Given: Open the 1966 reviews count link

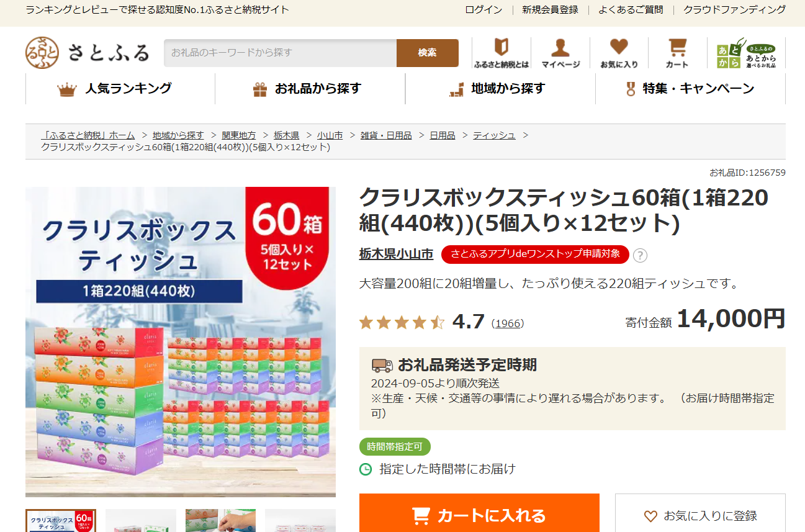Looking at the screenshot, I should 507,323.
